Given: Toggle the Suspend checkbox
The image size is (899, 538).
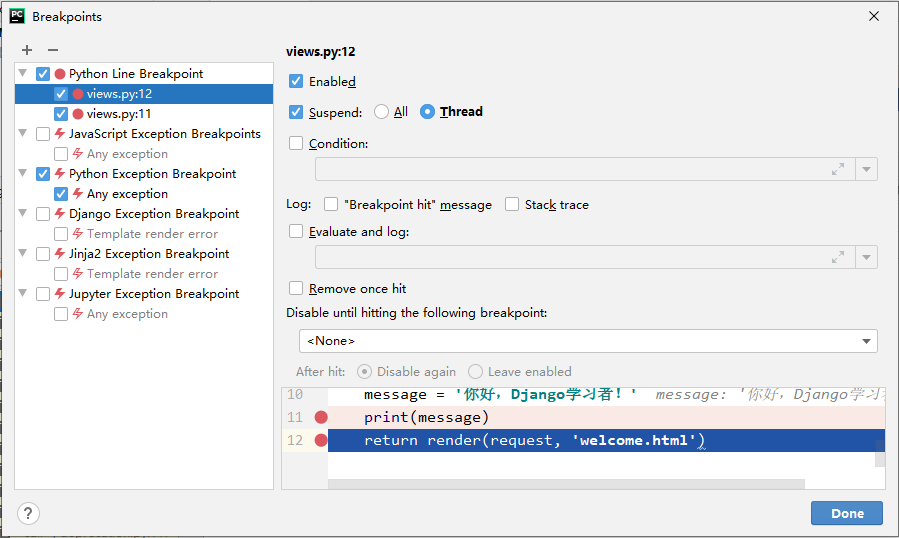Looking at the screenshot, I should coord(296,112).
